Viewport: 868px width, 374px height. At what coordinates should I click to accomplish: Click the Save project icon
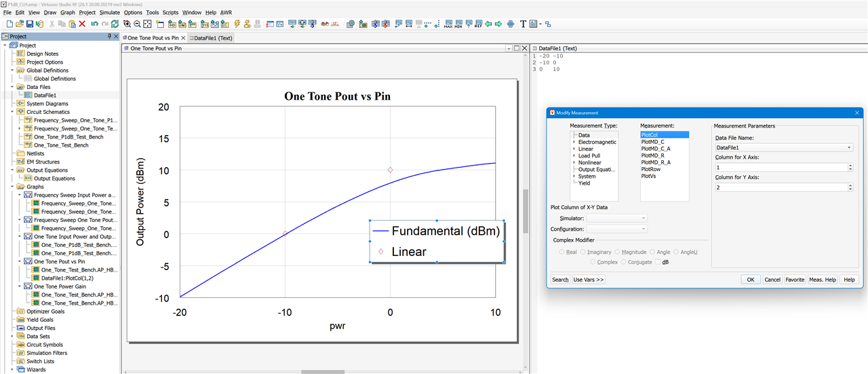point(29,24)
